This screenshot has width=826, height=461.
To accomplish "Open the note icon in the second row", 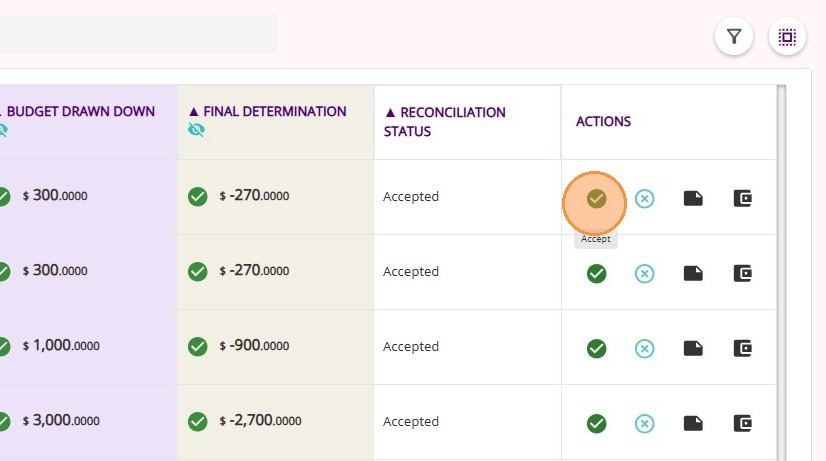I will pyautogui.click(x=693, y=273).
